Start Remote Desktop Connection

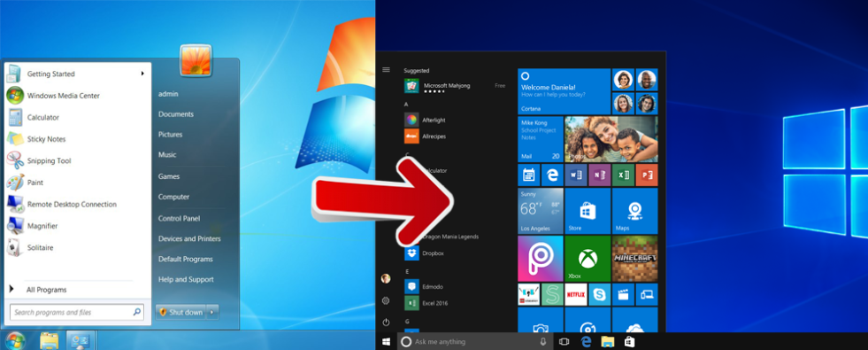(78, 204)
